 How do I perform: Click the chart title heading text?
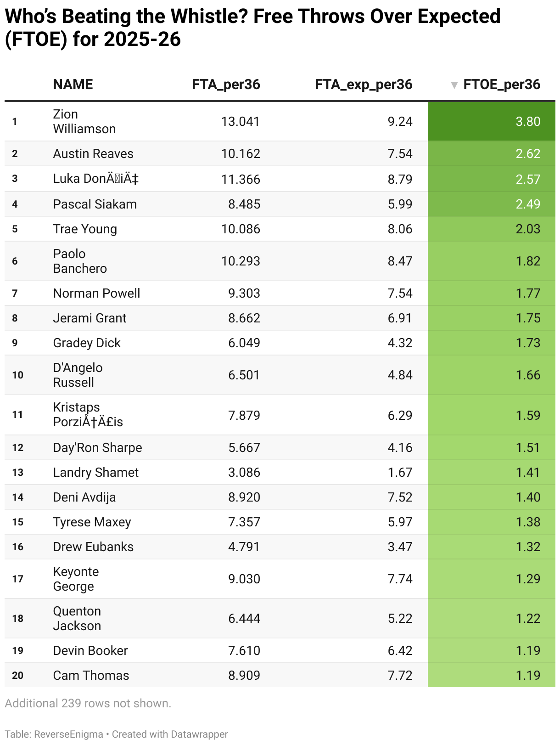point(252,28)
